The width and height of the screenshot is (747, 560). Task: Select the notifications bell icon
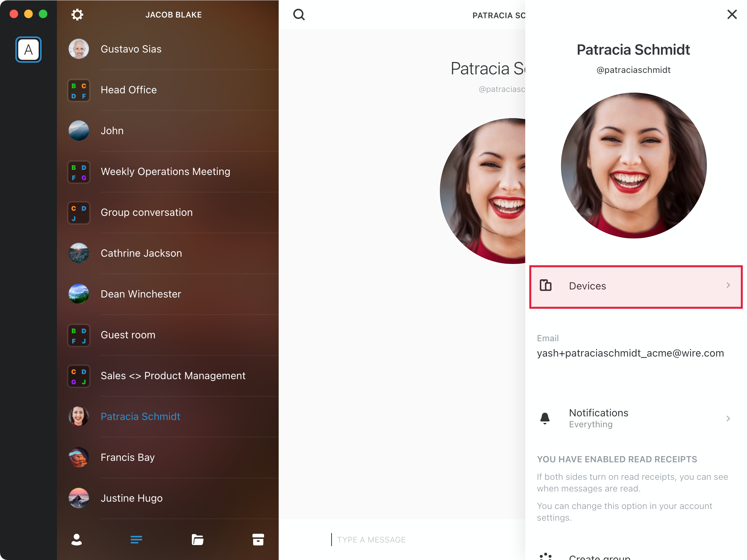pos(545,418)
